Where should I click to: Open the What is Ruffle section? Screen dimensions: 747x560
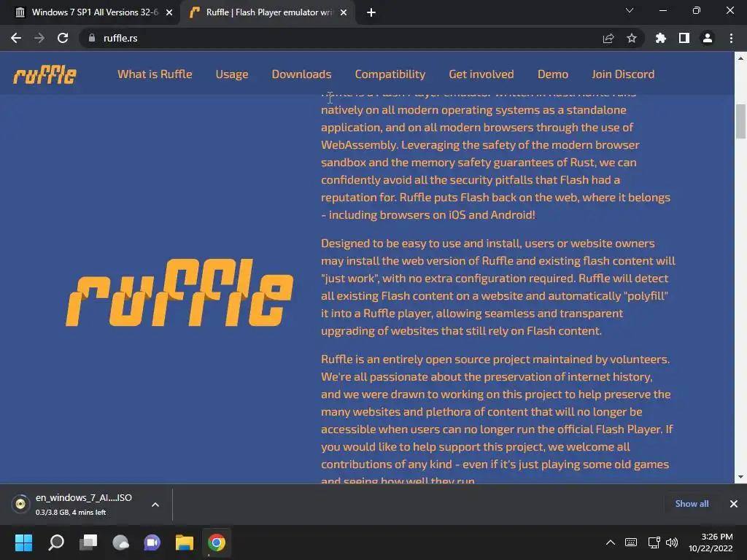point(155,74)
